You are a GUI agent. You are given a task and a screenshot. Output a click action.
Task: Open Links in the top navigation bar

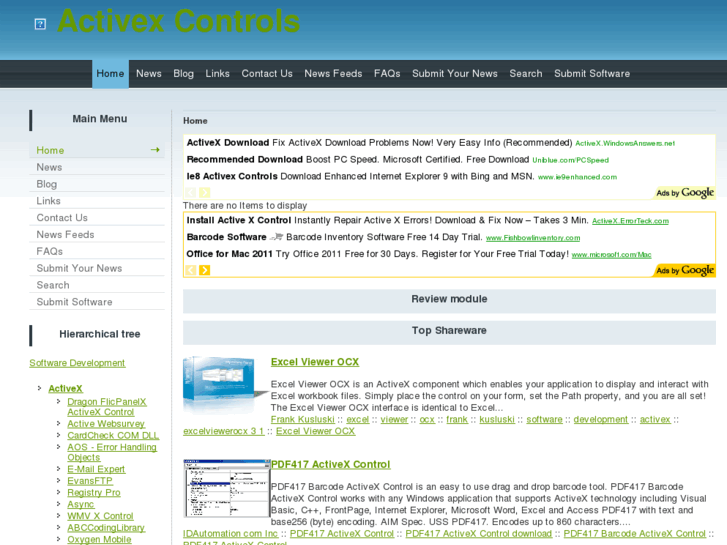coord(217,74)
